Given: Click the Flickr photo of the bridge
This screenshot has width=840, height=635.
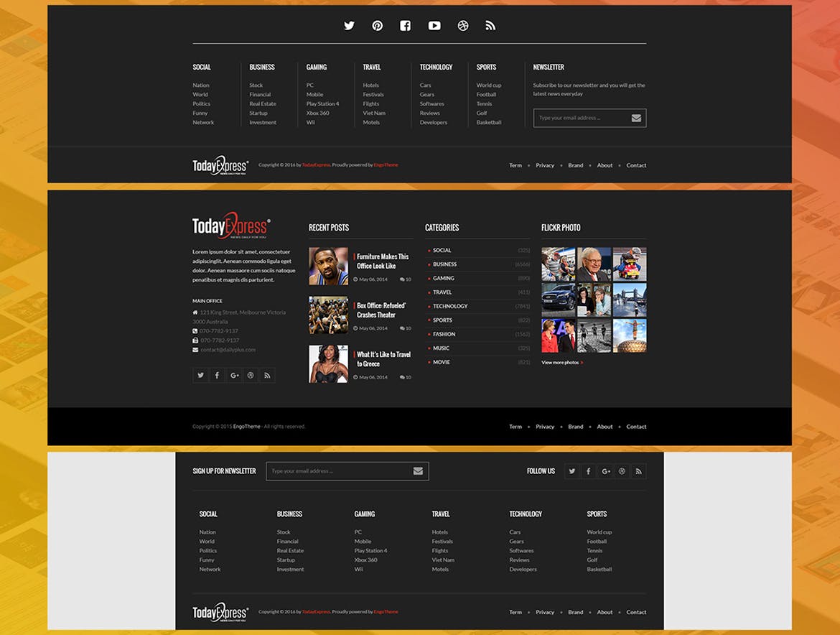Looking at the screenshot, I should pyautogui.click(x=630, y=300).
